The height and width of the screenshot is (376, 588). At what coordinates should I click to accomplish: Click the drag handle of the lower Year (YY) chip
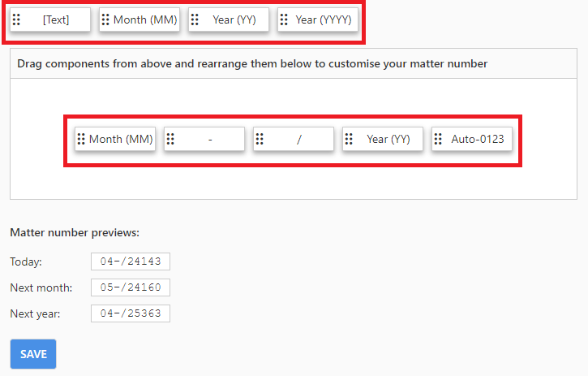349,139
